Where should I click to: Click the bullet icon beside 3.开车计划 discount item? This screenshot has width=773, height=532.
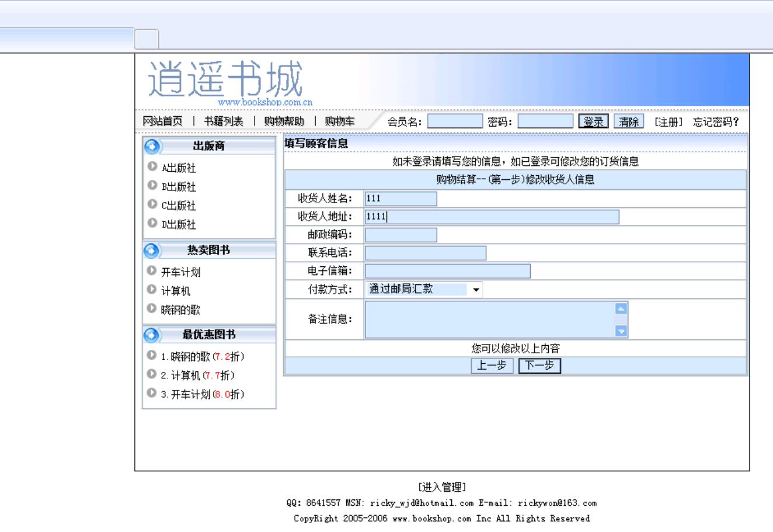click(152, 392)
